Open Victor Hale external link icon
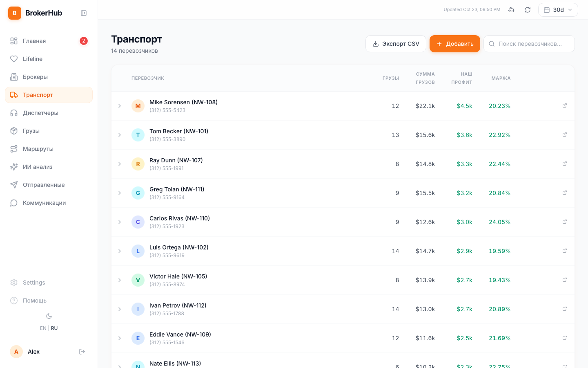The width and height of the screenshot is (588, 368). point(565,280)
